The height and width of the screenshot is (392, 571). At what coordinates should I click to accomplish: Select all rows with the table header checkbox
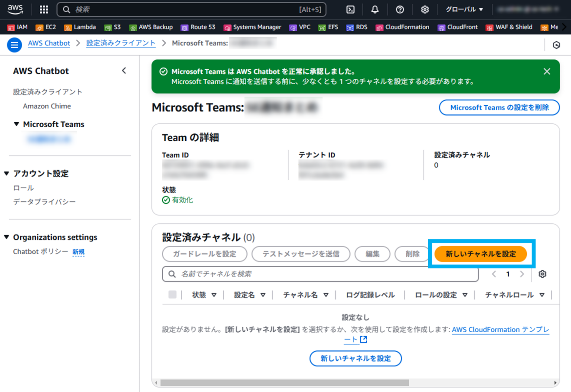pos(172,295)
